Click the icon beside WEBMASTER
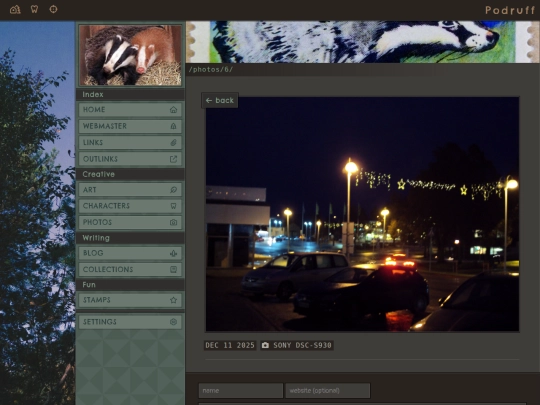 click(173, 126)
